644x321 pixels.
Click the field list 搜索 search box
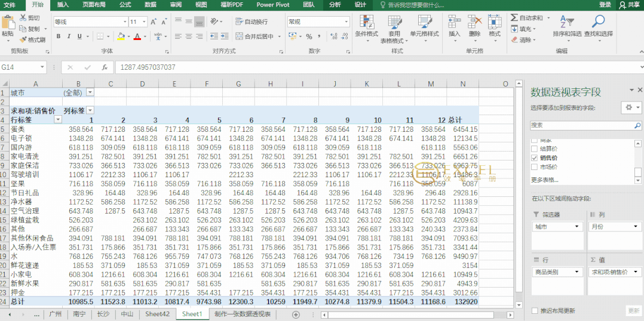(586, 125)
